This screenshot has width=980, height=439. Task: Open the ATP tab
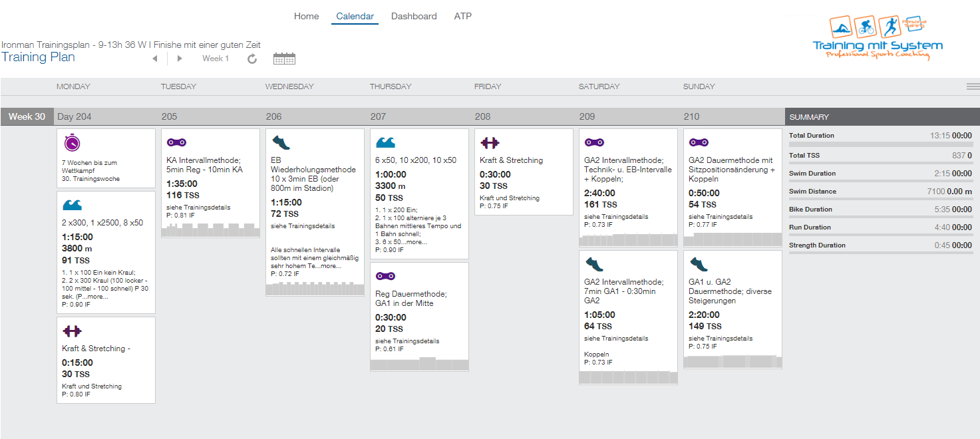coord(462,17)
